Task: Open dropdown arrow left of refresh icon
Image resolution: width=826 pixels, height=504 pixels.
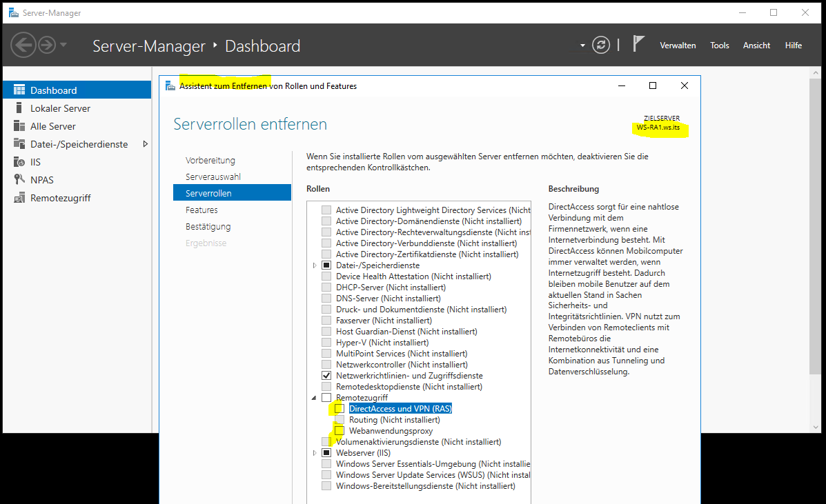Action: [582, 46]
